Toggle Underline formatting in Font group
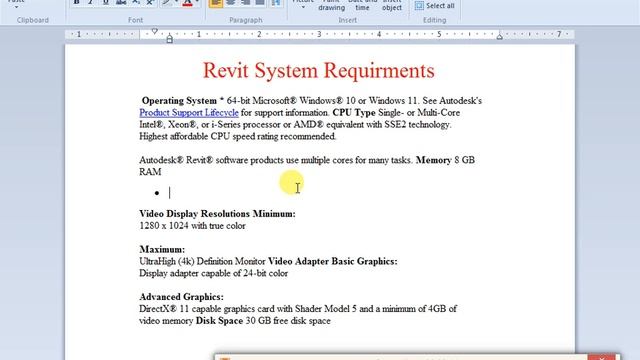This screenshot has width=640, height=360. coord(106,2)
